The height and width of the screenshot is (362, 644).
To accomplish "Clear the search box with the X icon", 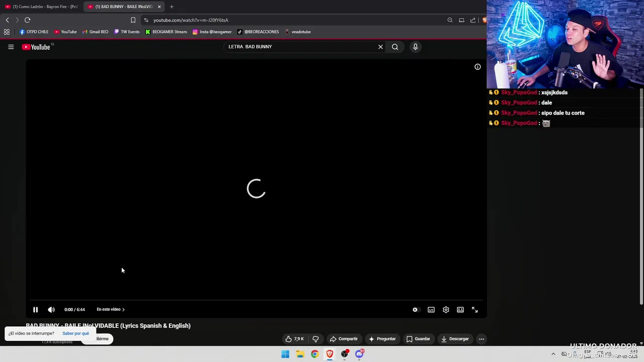I will 380,47.
